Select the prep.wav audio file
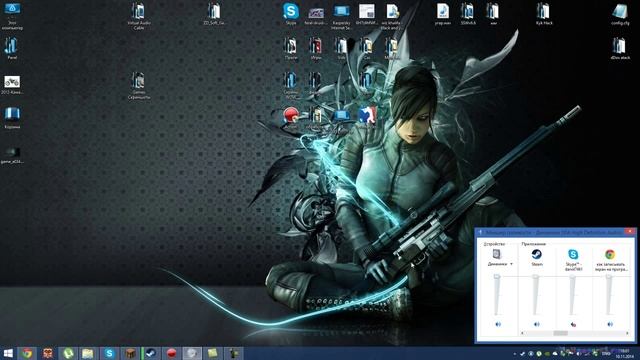640x360 pixels. pos(442,14)
